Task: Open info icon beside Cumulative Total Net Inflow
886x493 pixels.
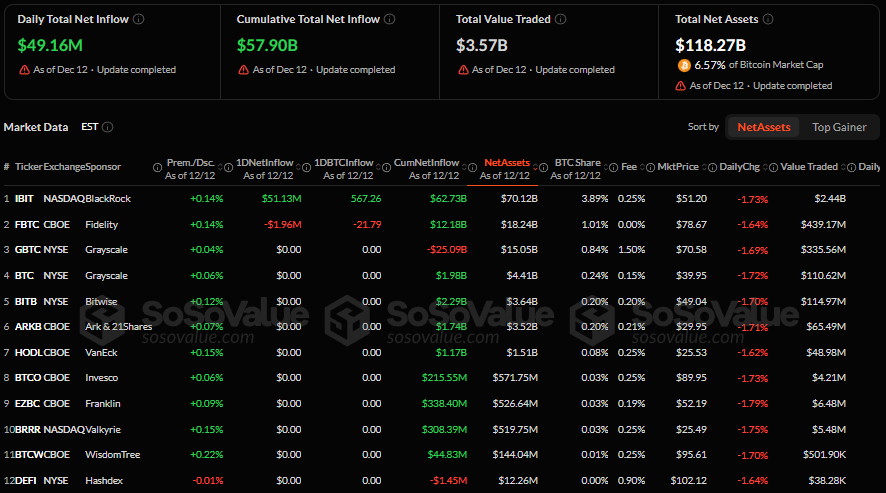Action: pos(389,19)
